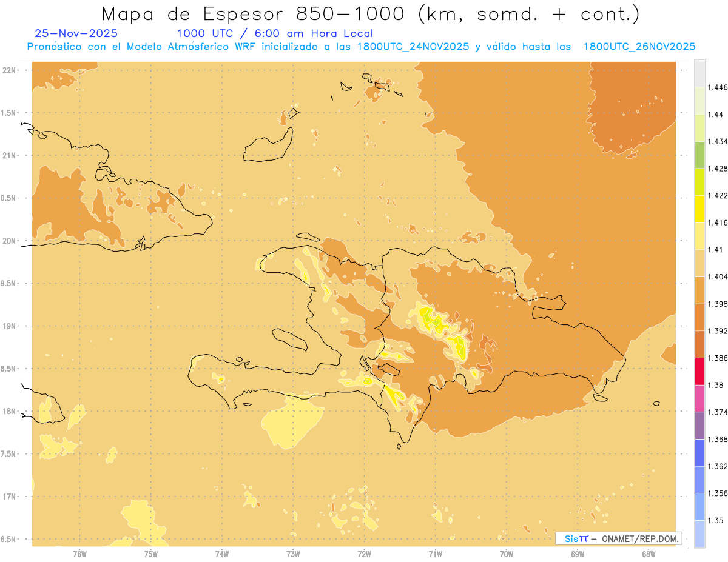Click the 22N latitude axis label
The width and height of the screenshot is (728, 562).
coord(8,70)
